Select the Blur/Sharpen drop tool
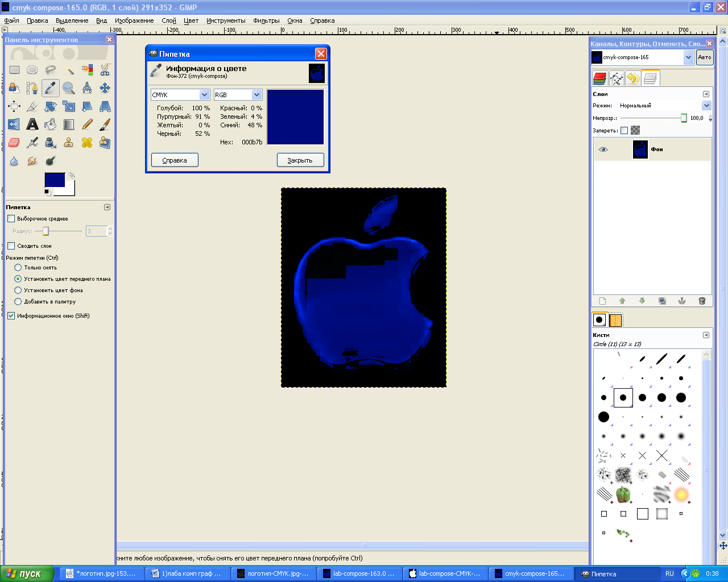 pos(14,161)
